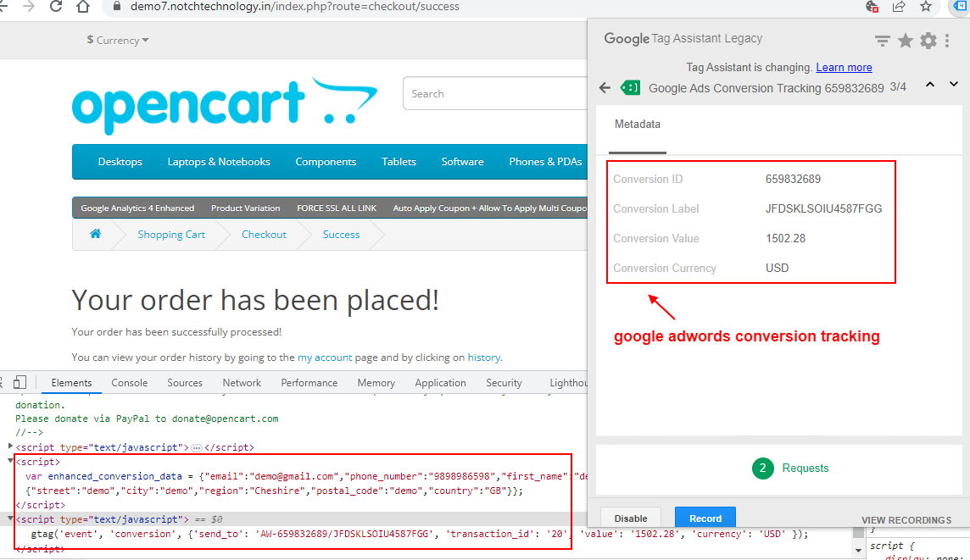
Task: Open Checkout breadcrumb
Action: coord(265,235)
